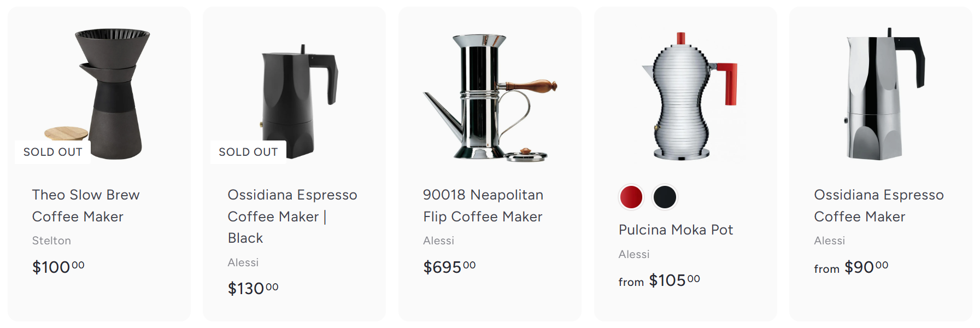Image resolution: width=980 pixels, height=328 pixels.
Task: Select the red color swatch for Pulcina Moka Pot
Action: coord(631,197)
